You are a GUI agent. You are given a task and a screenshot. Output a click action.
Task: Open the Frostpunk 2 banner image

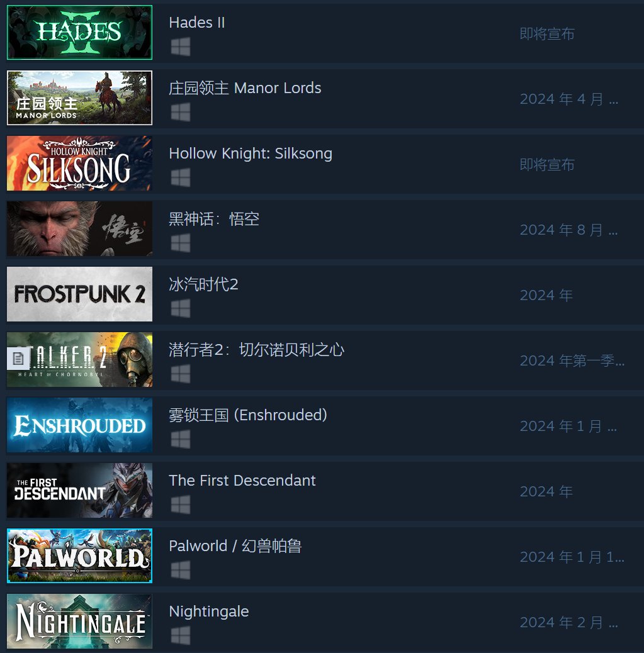(79, 294)
